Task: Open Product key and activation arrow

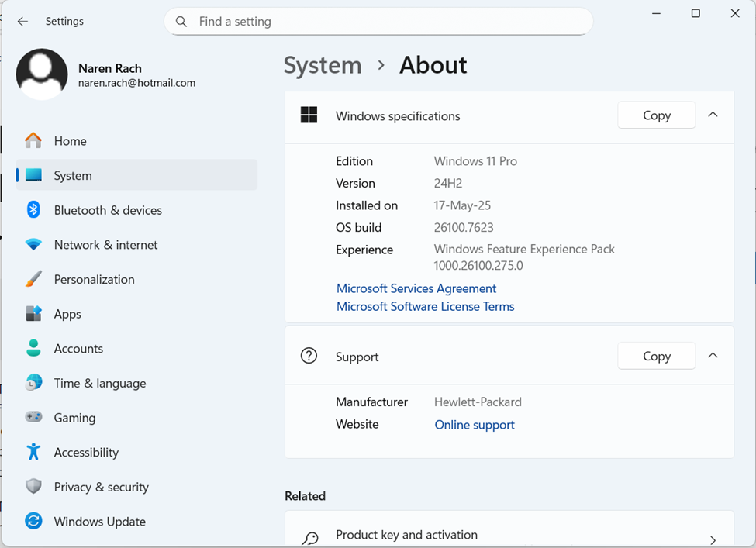Action: [x=713, y=539]
